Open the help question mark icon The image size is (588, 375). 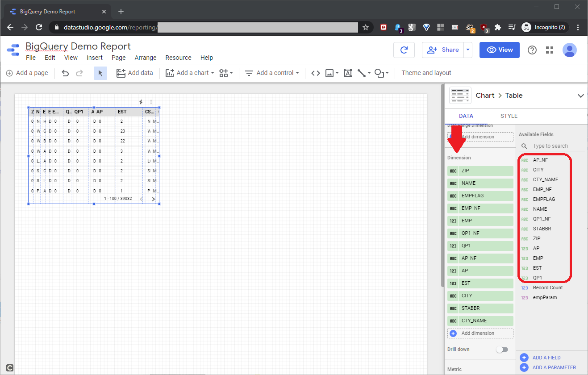click(532, 50)
